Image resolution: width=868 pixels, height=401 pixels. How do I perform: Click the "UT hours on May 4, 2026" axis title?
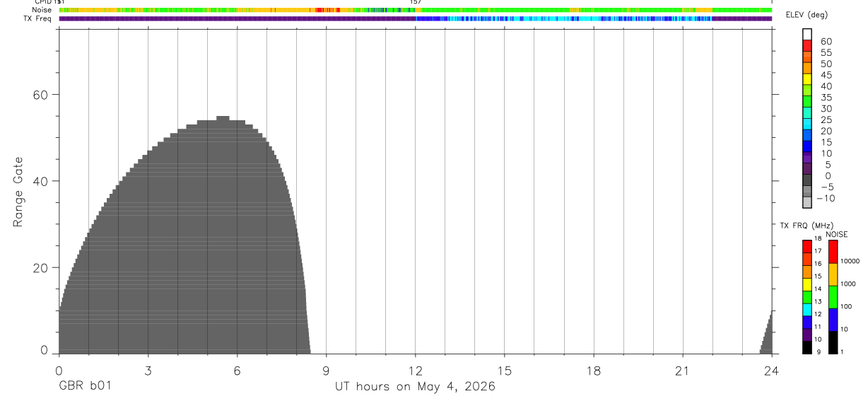[x=415, y=387]
